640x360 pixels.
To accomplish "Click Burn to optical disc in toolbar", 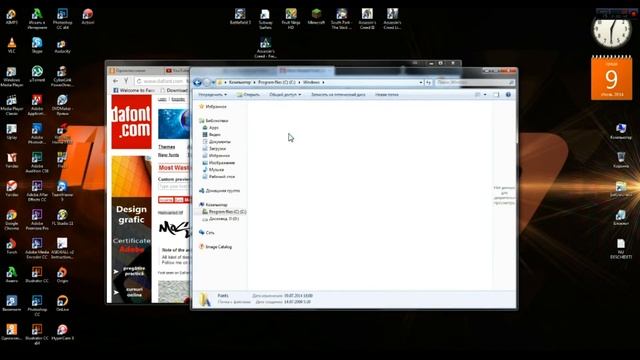I will coord(338,95).
